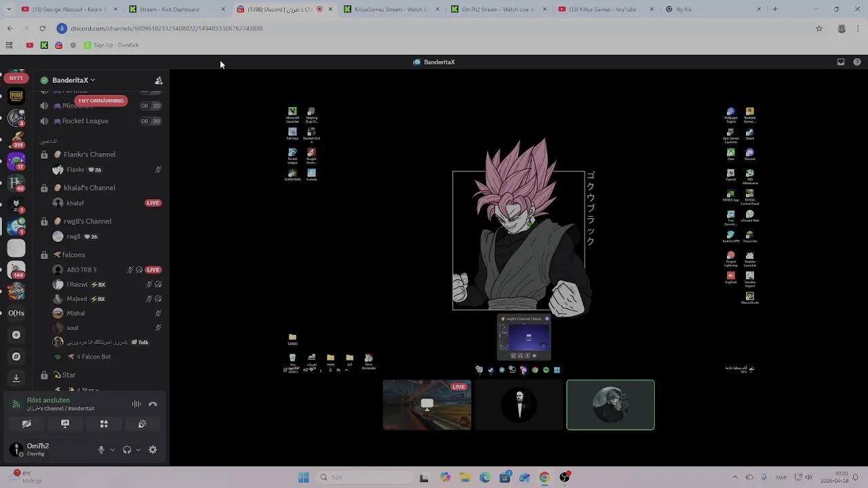Screen dimensions: 868x488
Task: Click the Windows taskbar search box
Action: (x=363, y=477)
